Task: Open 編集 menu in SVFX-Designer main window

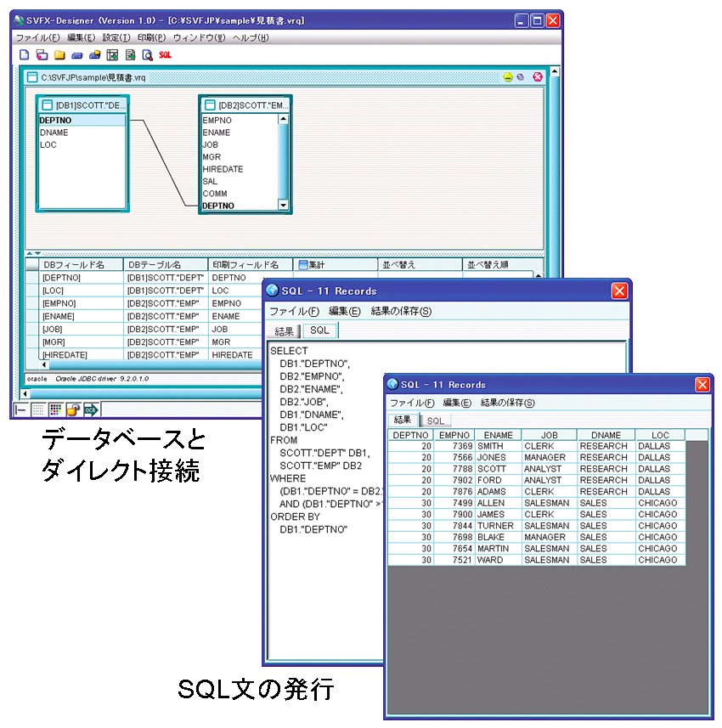Action: (x=81, y=37)
